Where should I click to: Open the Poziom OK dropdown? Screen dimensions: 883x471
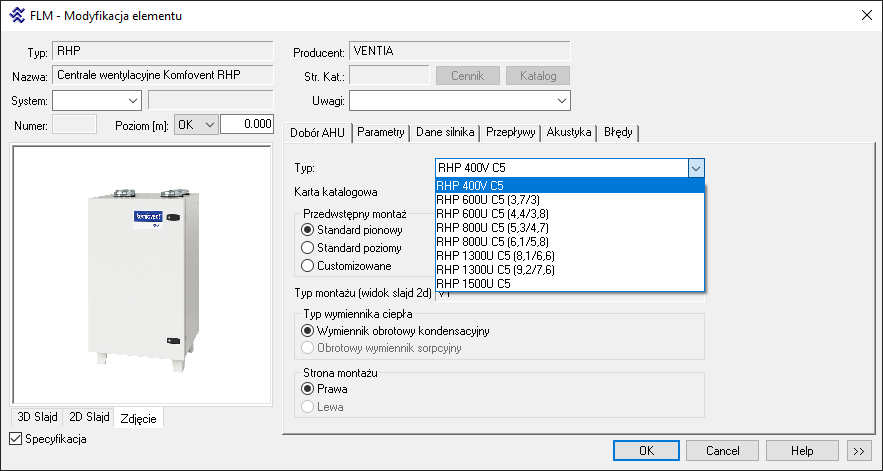[208, 124]
